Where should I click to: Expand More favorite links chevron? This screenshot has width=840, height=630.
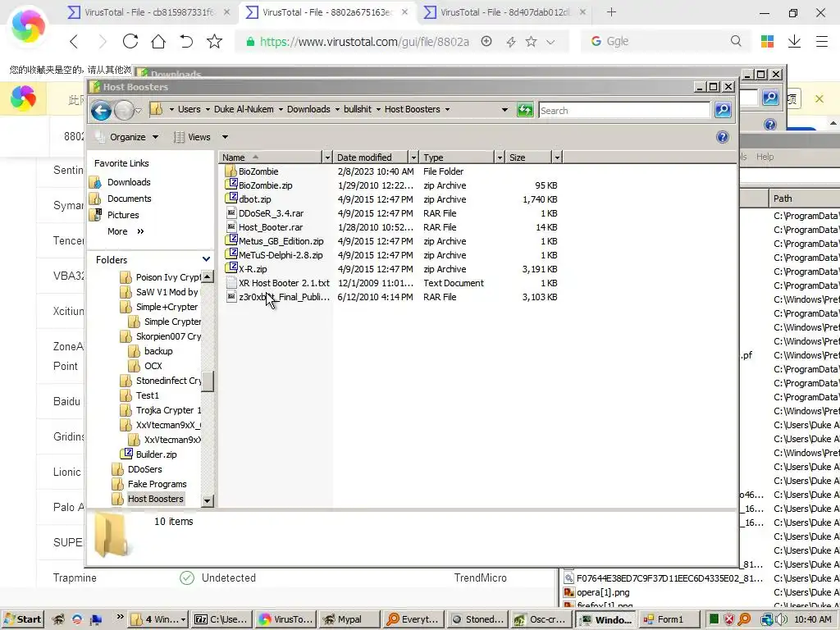pos(140,231)
